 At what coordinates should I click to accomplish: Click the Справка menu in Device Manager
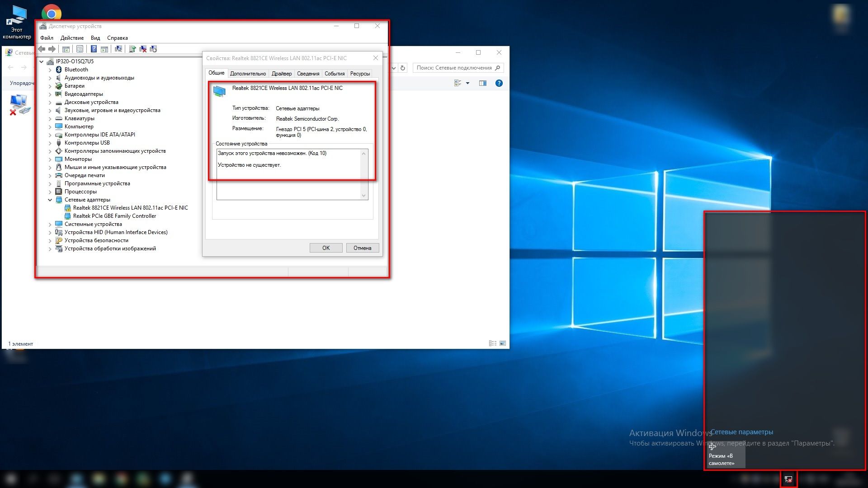[x=117, y=37]
